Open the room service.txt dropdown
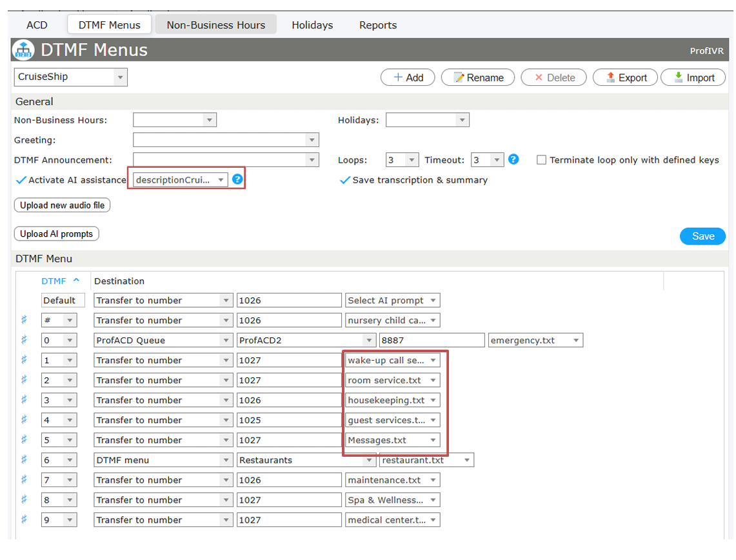 (392, 380)
